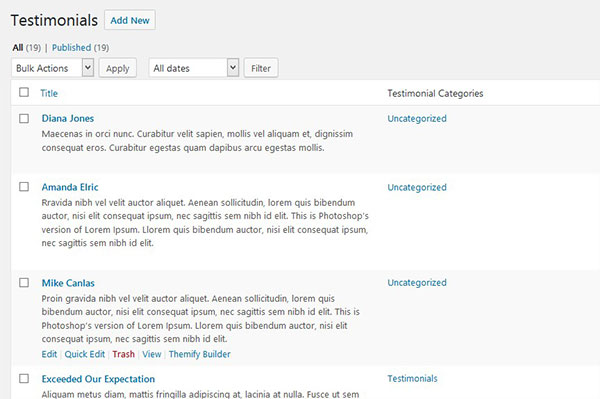
Task: Click the Testimonial Categories column header
Action: click(435, 93)
